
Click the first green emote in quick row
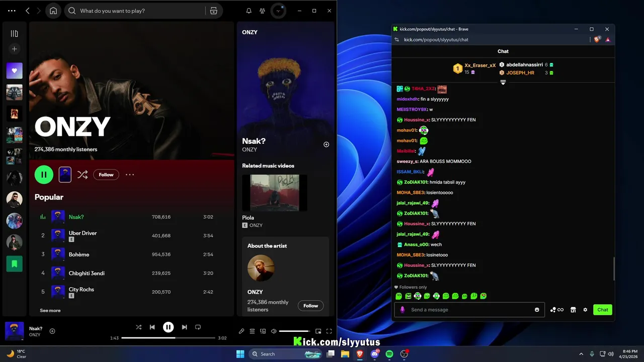[398, 296]
